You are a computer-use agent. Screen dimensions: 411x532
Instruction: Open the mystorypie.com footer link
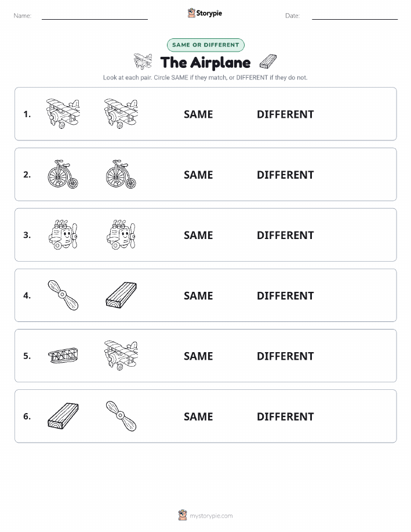click(211, 516)
